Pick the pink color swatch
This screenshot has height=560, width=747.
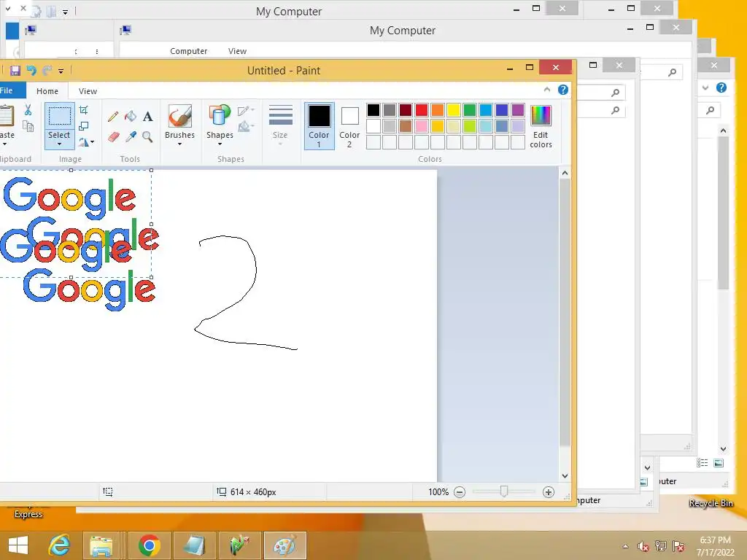coord(422,126)
